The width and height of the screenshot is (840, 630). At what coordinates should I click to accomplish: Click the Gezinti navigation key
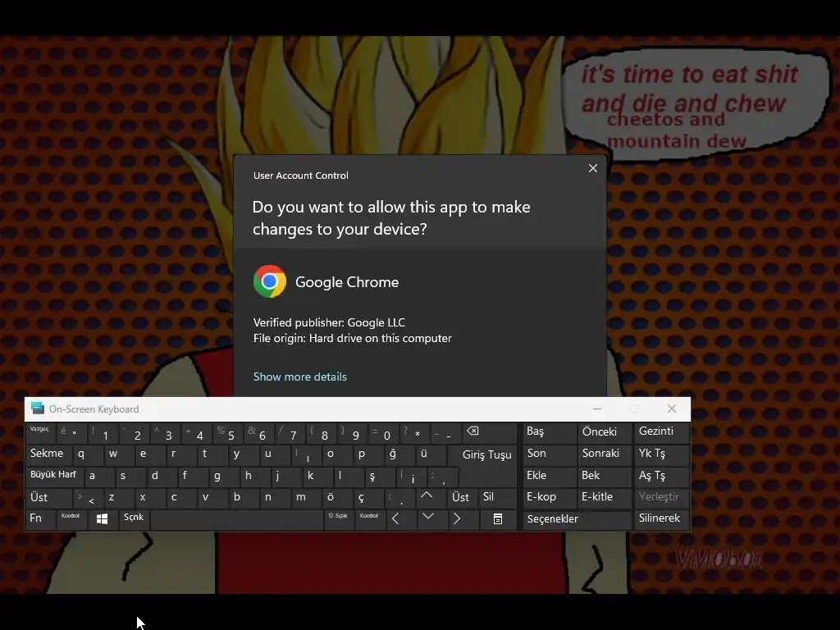pos(661,431)
